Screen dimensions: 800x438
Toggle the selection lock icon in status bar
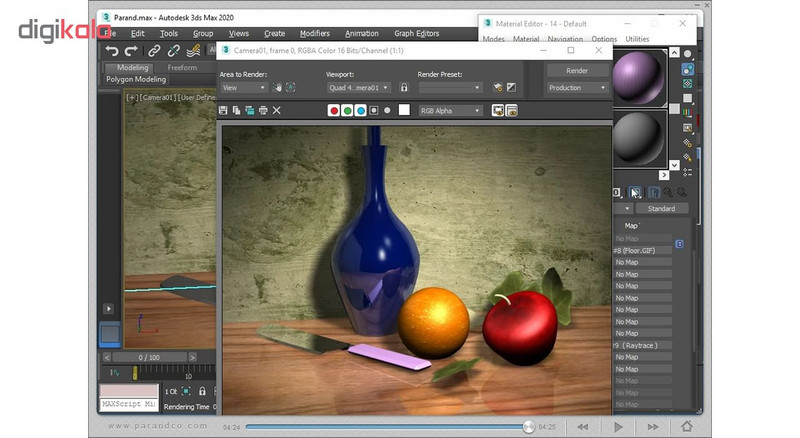[202, 391]
